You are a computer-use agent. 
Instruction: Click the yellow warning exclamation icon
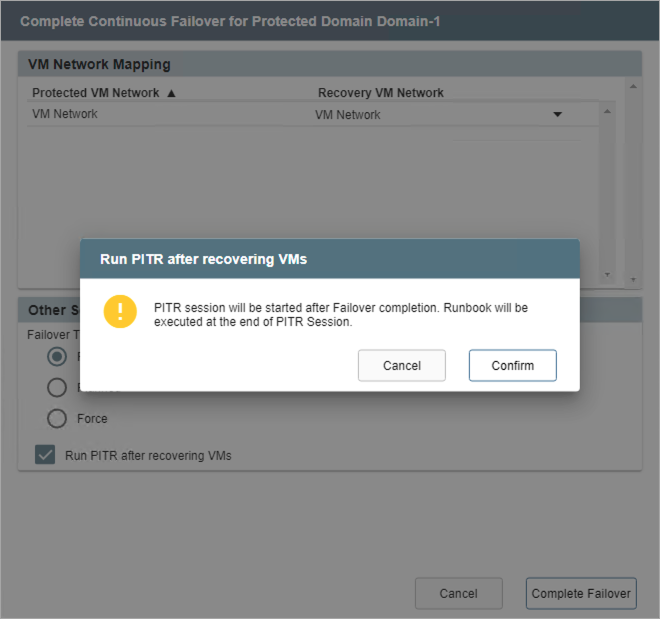coord(120,311)
